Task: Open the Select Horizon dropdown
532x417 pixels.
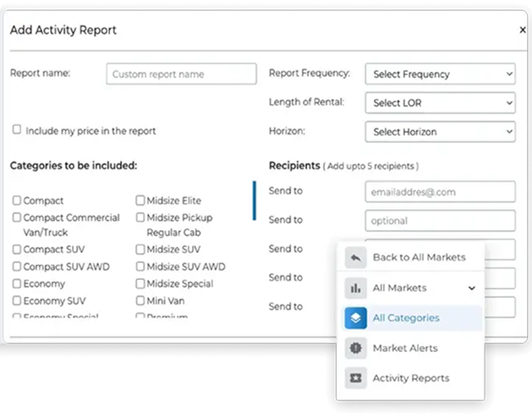Action: pos(440,132)
